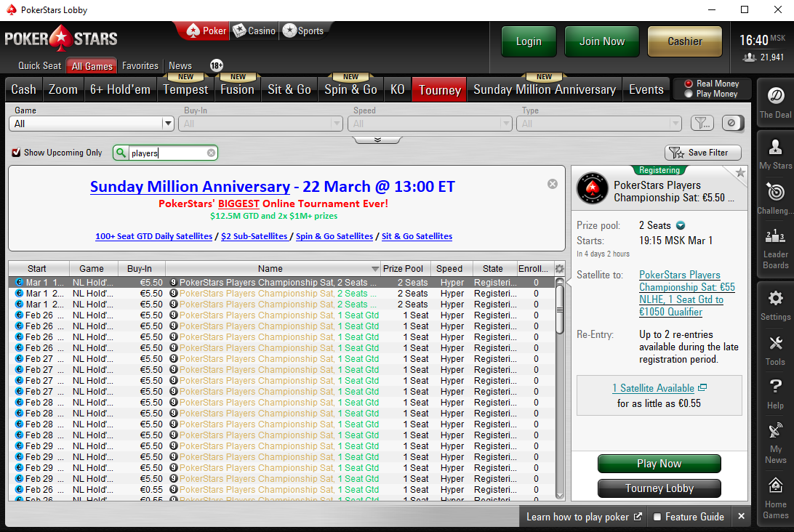Open the Cashier
This screenshot has width=794, height=532.
pyautogui.click(x=685, y=41)
